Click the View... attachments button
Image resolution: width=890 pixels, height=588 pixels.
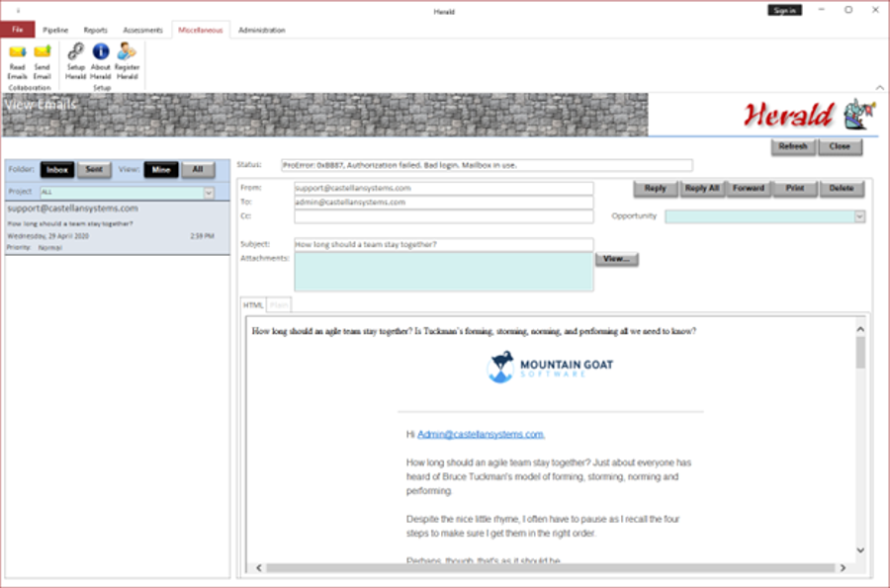point(617,259)
